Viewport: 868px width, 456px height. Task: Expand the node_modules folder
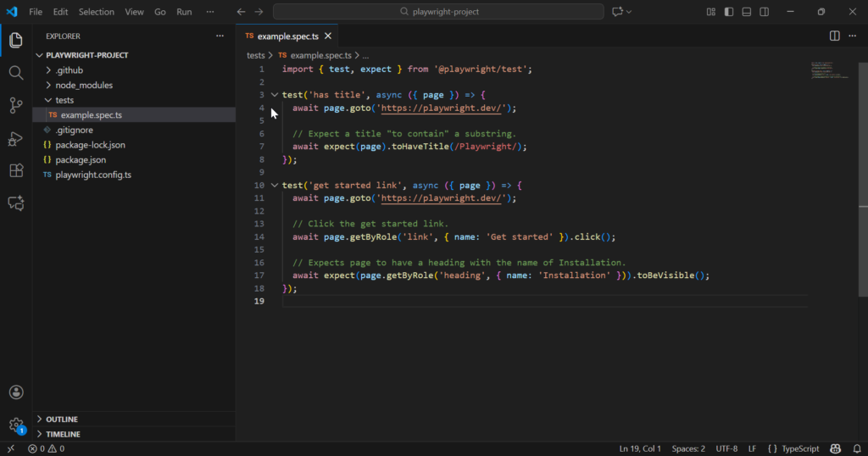(84, 85)
